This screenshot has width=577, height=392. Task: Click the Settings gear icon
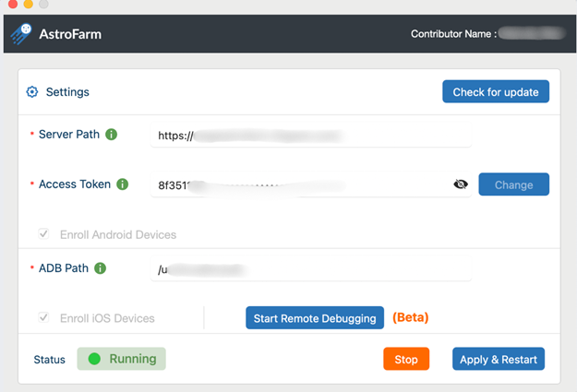coord(32,92)
